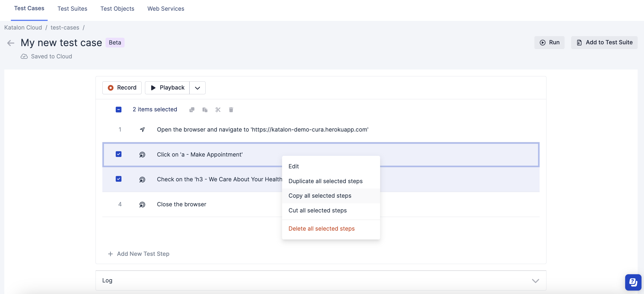Toggle checkbox for step 2 selection
The width and height of the screenshot is (644, 294).
[x=118, y=154]
